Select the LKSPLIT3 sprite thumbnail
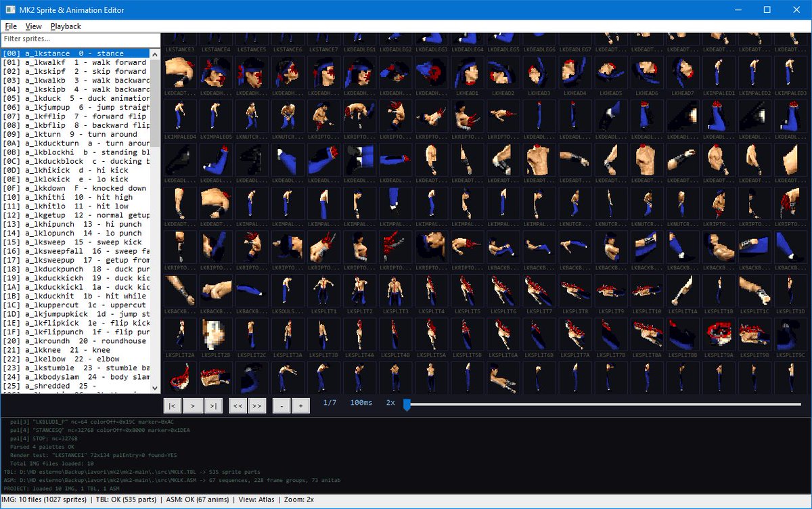 click(395, 292)
